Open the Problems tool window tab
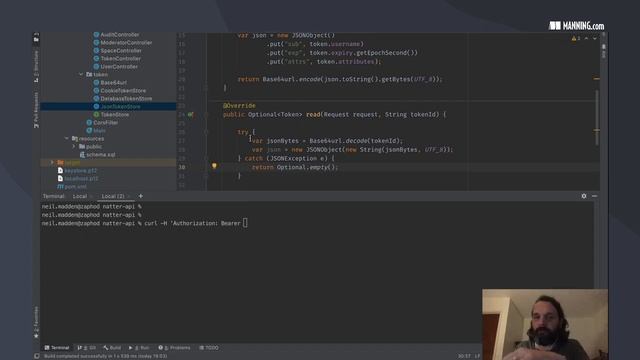 point(174,348)
